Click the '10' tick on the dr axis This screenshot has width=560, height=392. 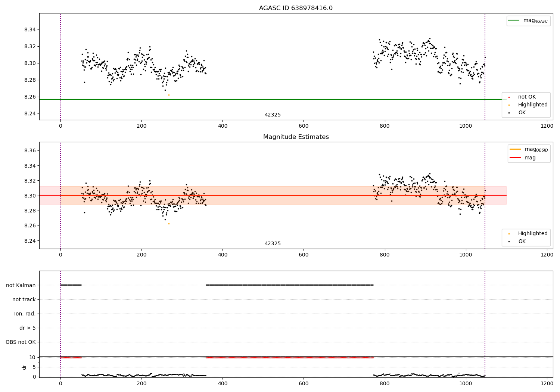32,358
